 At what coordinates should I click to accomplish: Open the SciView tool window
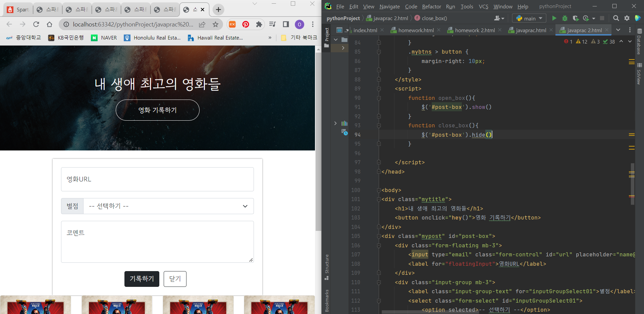point(639,74)
